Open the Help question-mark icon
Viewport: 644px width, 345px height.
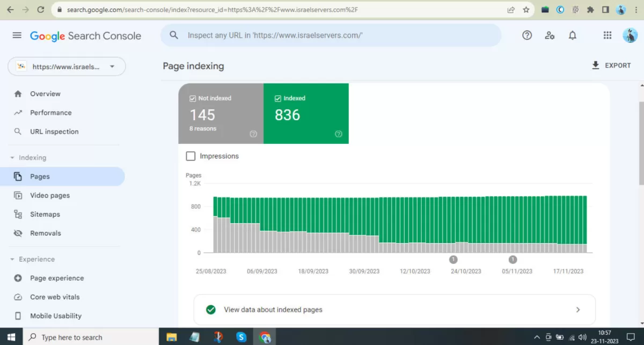click(x=527, y=35)
